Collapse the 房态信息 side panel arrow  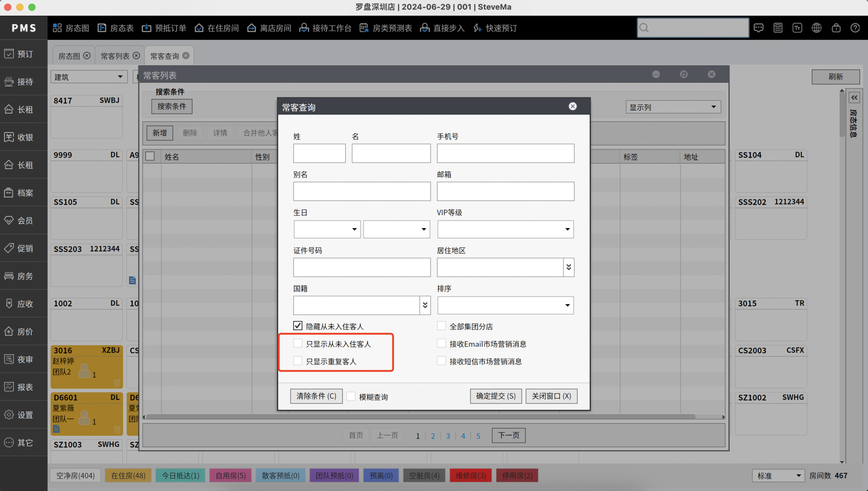pyautogui.click(x=854, y=98)
